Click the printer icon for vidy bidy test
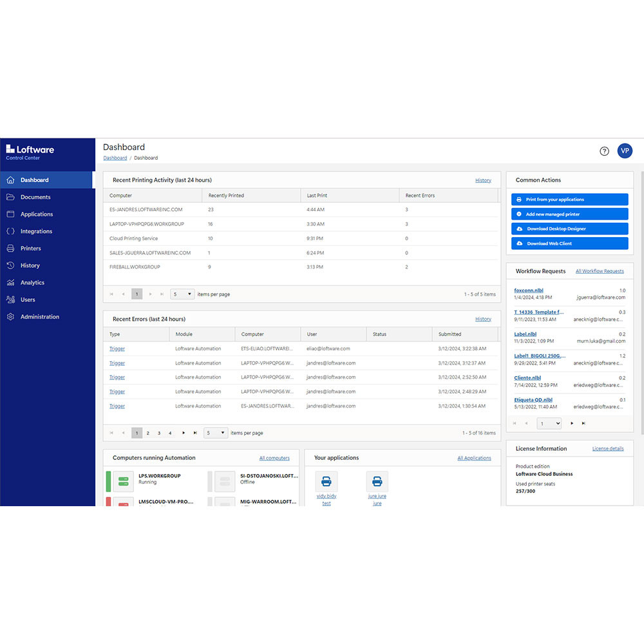This screenshot has width=644, height=644. [x=327, y=480]
